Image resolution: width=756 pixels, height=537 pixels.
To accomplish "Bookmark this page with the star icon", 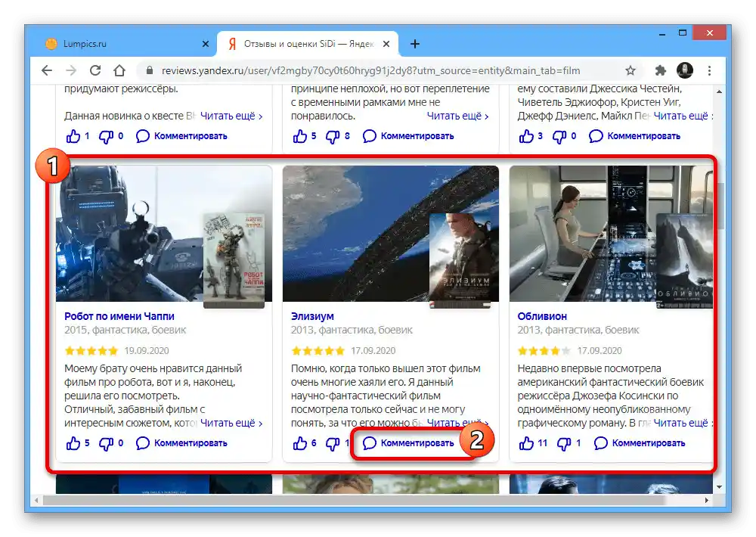I will (x=631, y=70).
